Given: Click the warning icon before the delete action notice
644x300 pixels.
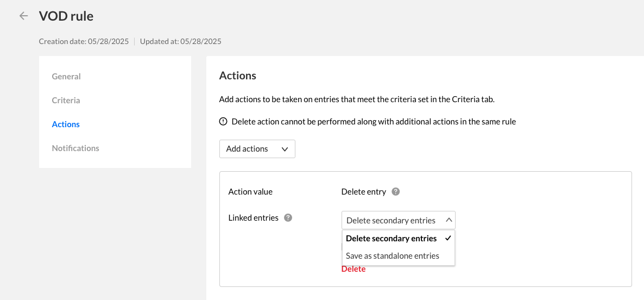Looking at the screenshot, I should pos(223,122).
